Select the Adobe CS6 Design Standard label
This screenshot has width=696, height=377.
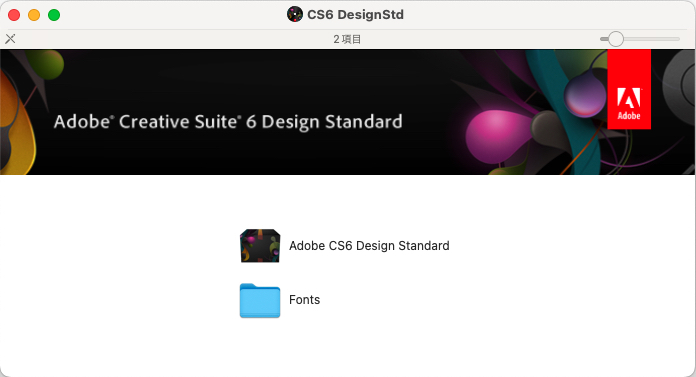(x=369, y=246)
